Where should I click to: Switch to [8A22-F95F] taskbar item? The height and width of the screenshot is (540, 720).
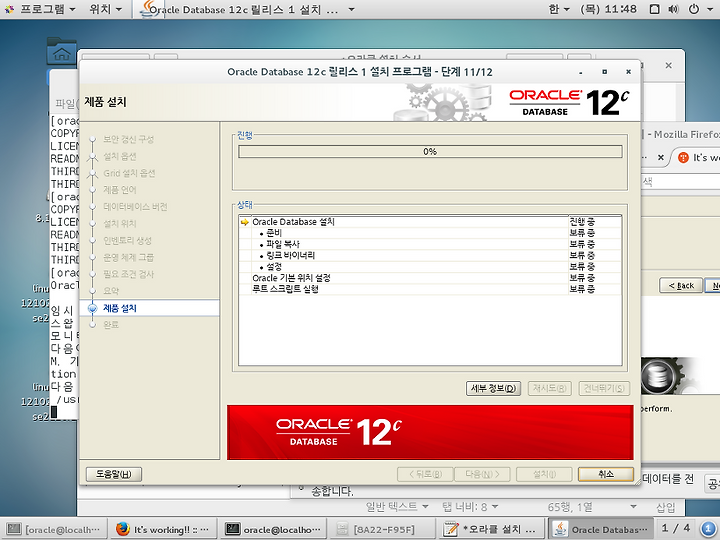[382, 529]
